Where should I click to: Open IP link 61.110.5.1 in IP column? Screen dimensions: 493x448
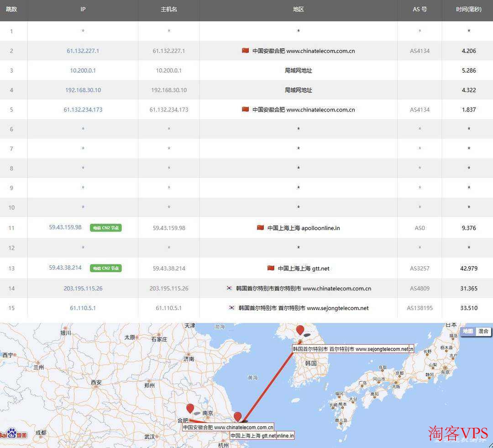(83, 308)
